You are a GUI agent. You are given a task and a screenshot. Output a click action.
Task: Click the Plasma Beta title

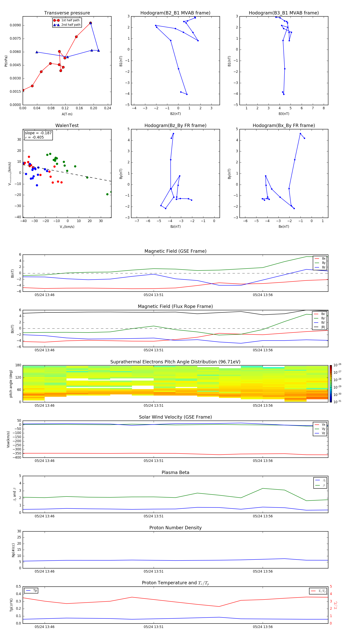click(175, 473)
